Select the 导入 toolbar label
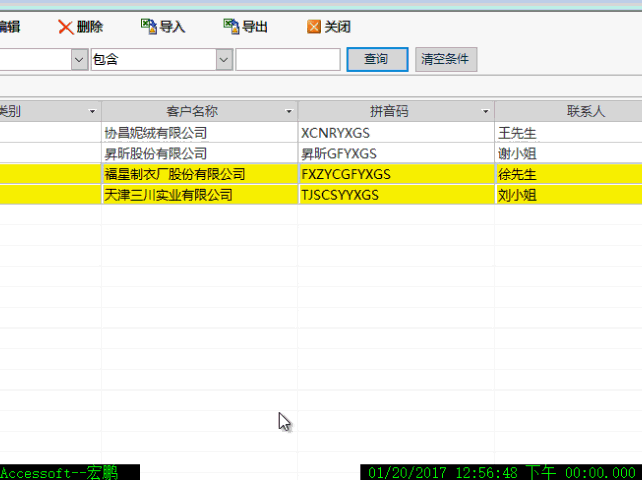Viewport: 642px width, 480px height. (x=172, y=27)
